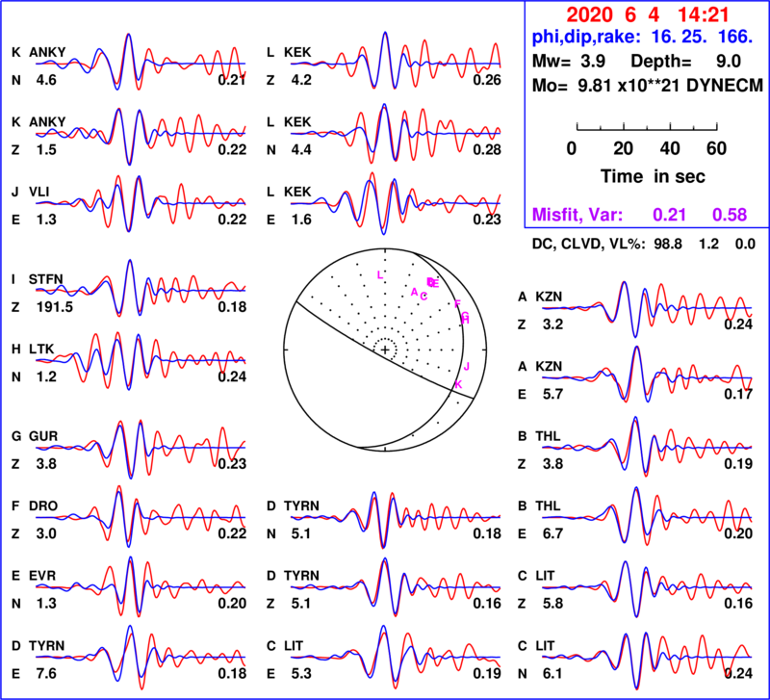Click the red event date 2020 6 4 14:21
The height and width of the screenshot is (700, 770).
[648, 15]
